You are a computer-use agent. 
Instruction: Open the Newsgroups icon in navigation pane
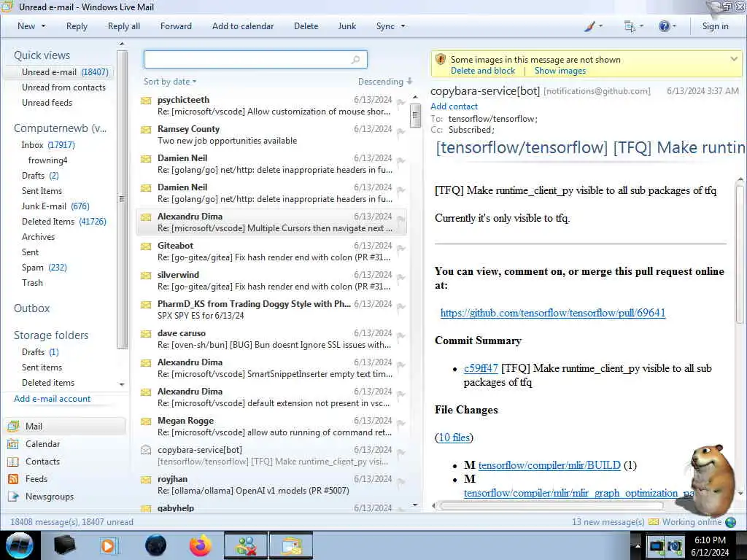click(13, 497)
